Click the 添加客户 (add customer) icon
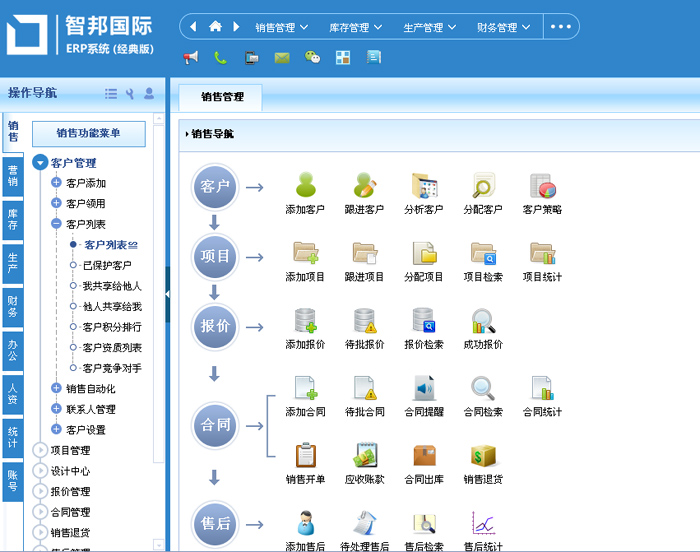This screenshot has width=700, height=552. (305, 186)
